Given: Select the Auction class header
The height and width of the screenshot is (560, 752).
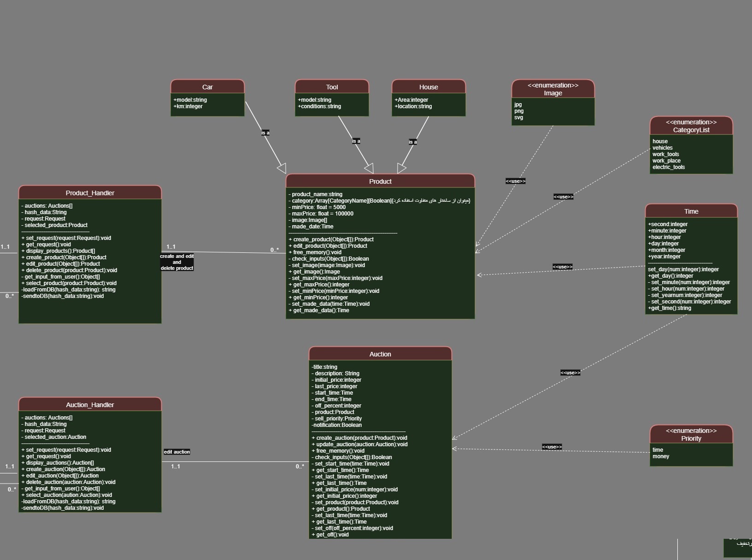Looking at the screenshot, I should pos(380,354).
